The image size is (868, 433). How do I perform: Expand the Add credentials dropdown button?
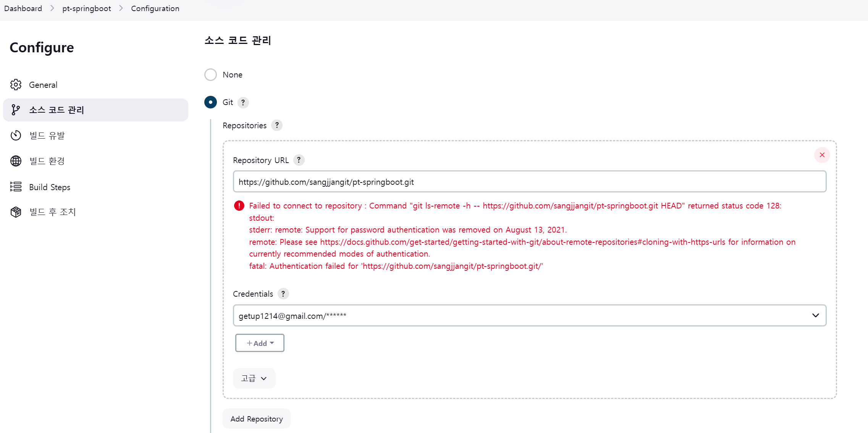260,343
